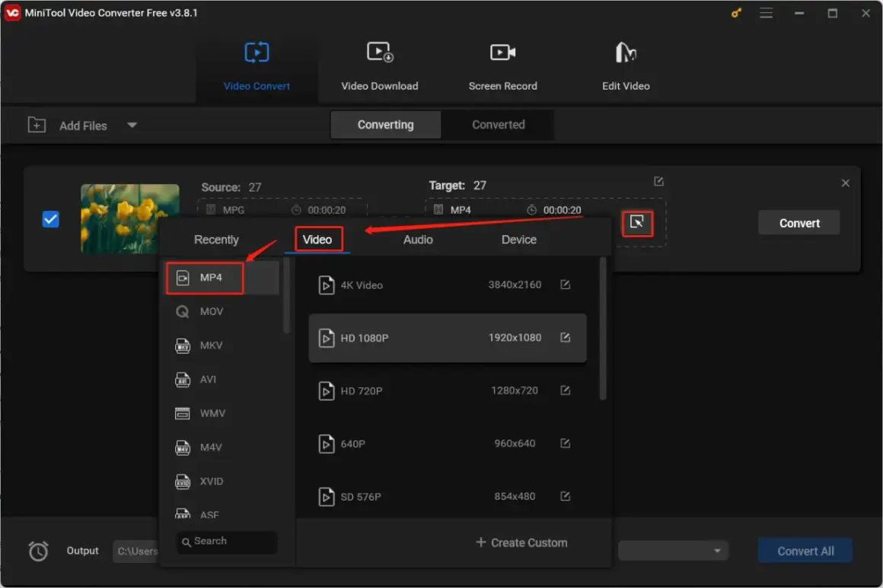Remove the file from the list
The image size is (883, 588).
pyautogui.click(x=845, y=183)
